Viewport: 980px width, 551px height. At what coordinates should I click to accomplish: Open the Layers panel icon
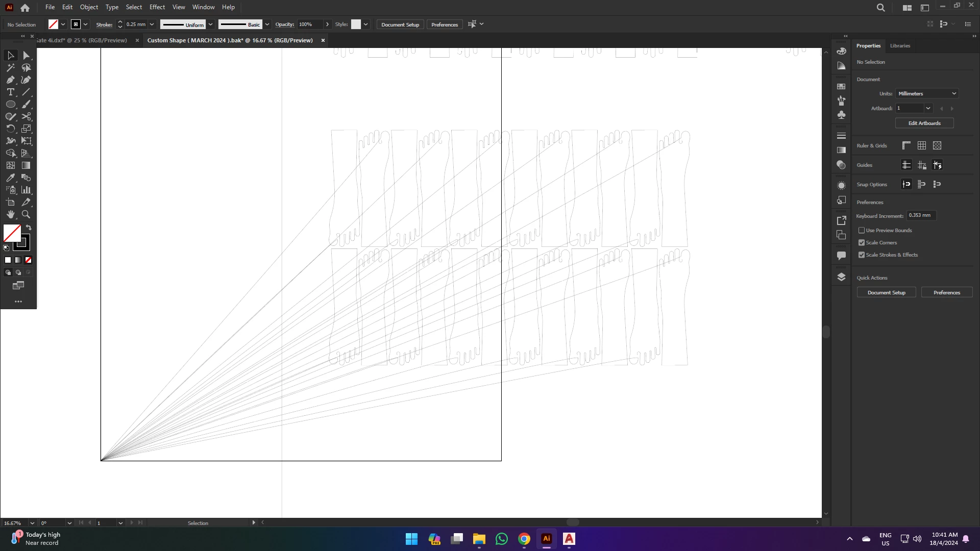pos(841,277)
